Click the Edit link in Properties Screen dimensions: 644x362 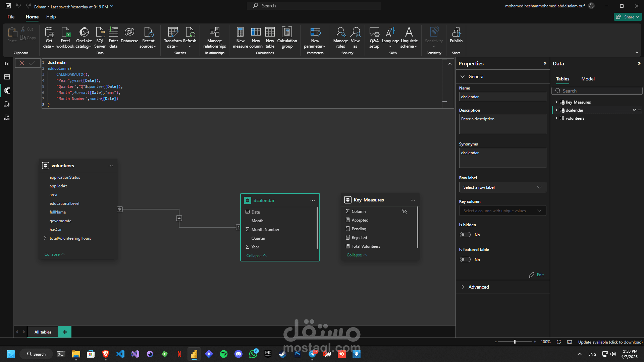tap(540, 275)
